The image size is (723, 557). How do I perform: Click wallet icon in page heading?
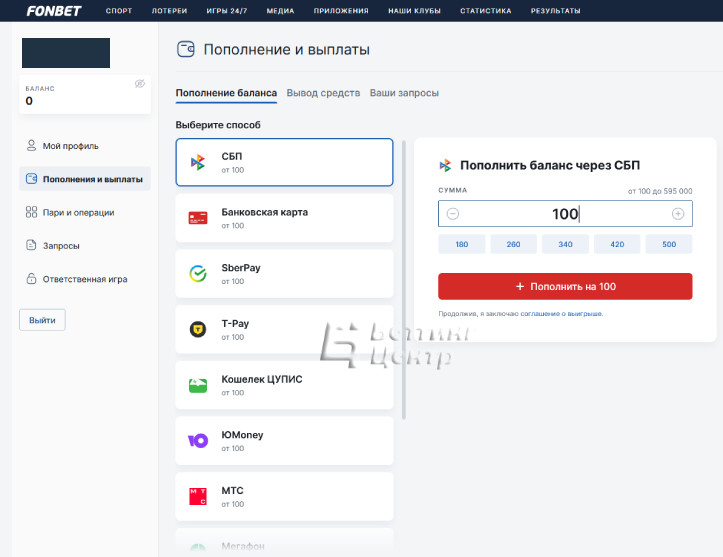(x=186, y=49)
